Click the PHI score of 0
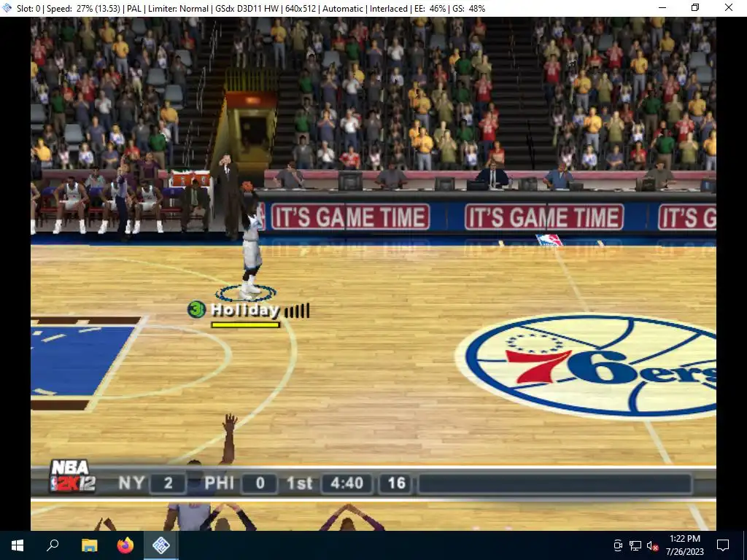This screenshot has width=747, height=560. coord(260,483)
